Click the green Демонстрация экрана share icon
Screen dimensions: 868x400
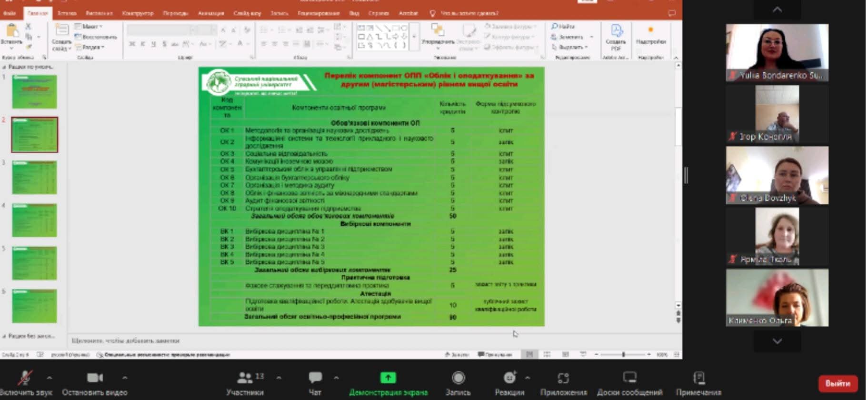pyautogui.click(x=388, y=378)
